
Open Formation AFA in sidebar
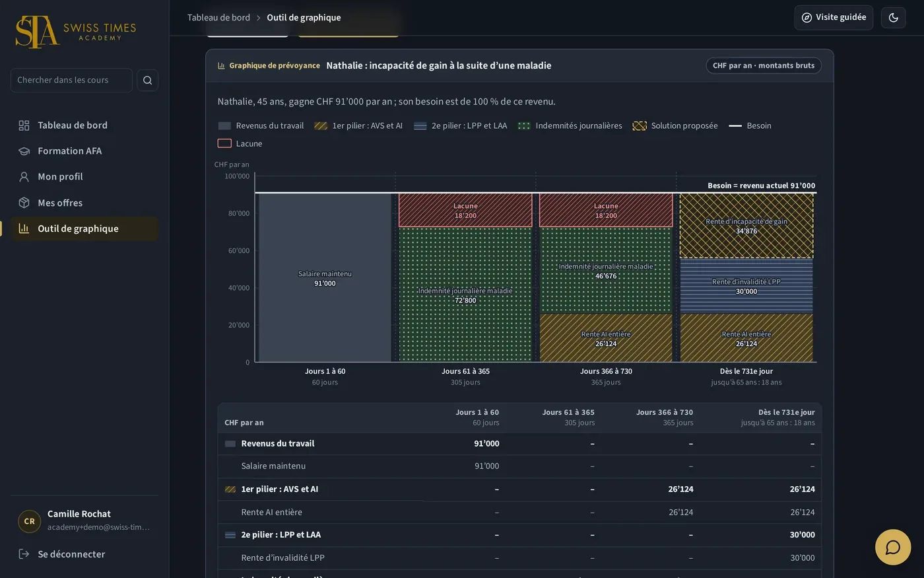[x=84, y=151]
